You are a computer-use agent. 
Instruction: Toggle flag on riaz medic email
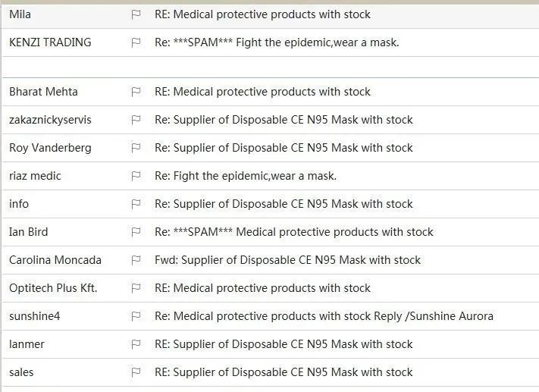pyautogui.click(x=136, y=176)
